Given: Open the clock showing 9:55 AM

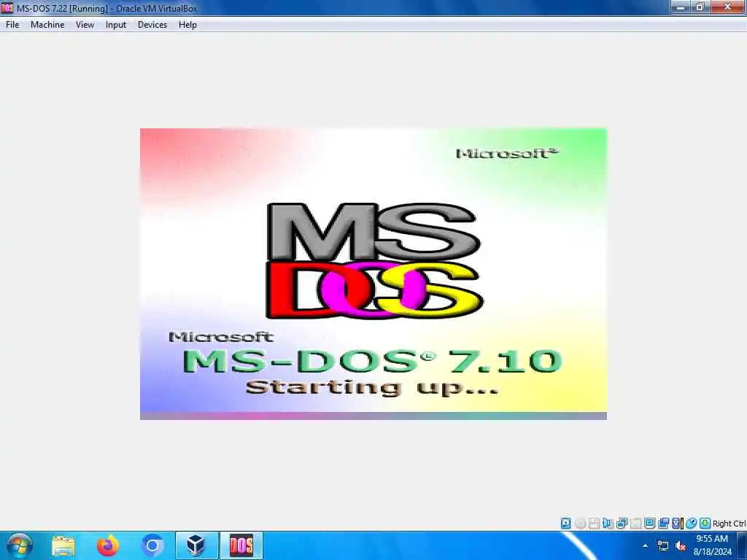Looking at the screenshot, I should (x=712, y=545).
